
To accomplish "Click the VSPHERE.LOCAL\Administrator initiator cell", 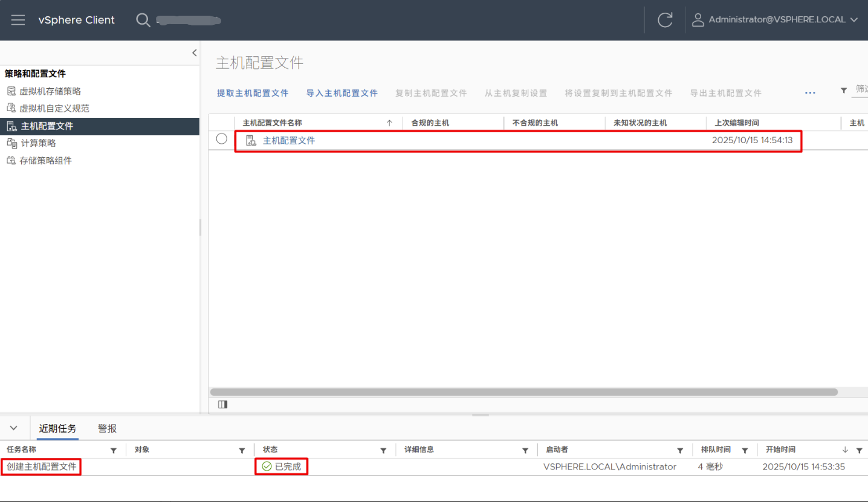I will tap(609, 467).
